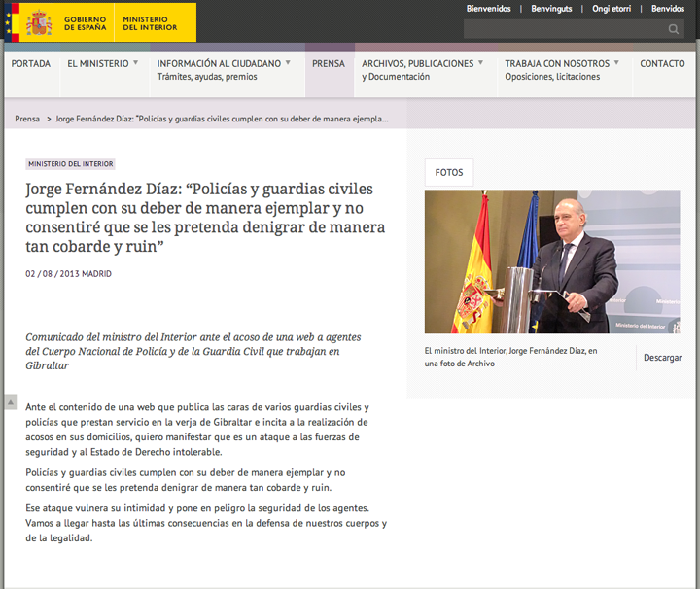Click the Gobierno de España coat of arms logo
Screen dimensions: 700x589
(39, 22)
